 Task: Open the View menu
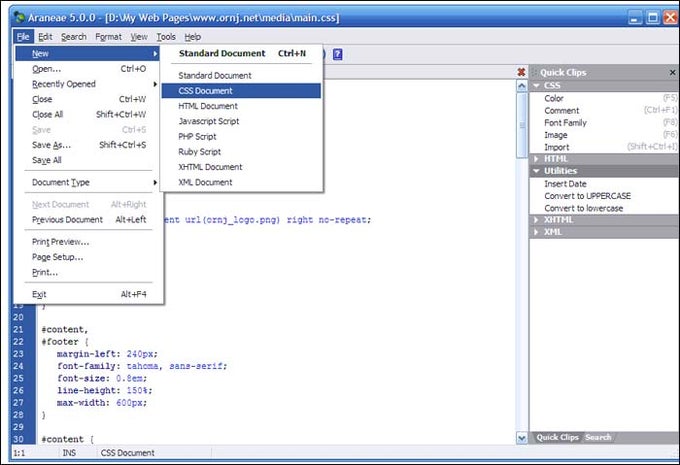[139, 37]
